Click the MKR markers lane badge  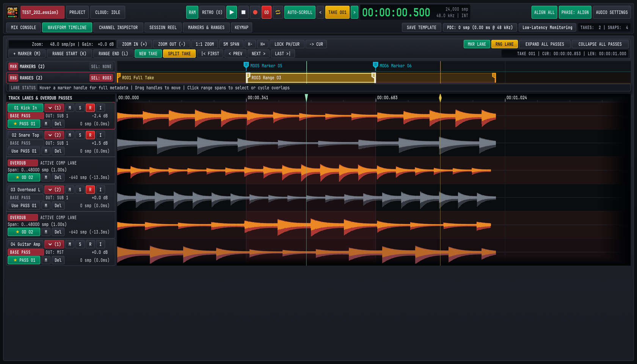[13, 66]
